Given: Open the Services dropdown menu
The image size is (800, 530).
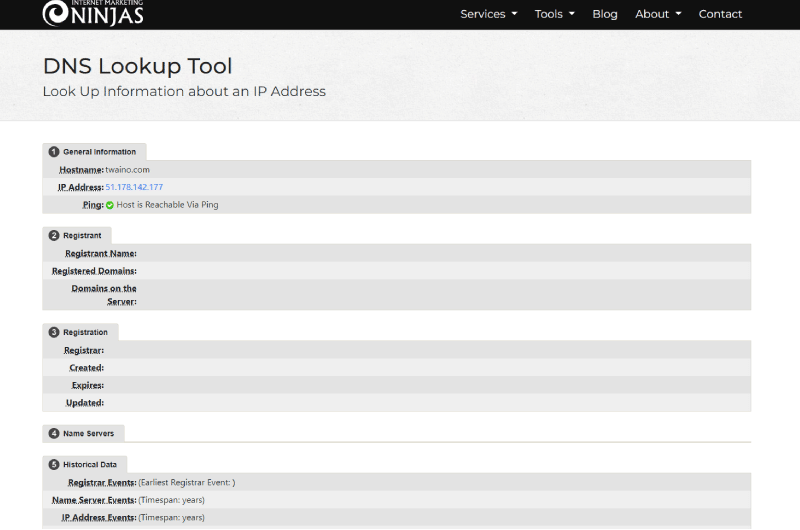Looking at the screenshot, I should tap(489, 14).
